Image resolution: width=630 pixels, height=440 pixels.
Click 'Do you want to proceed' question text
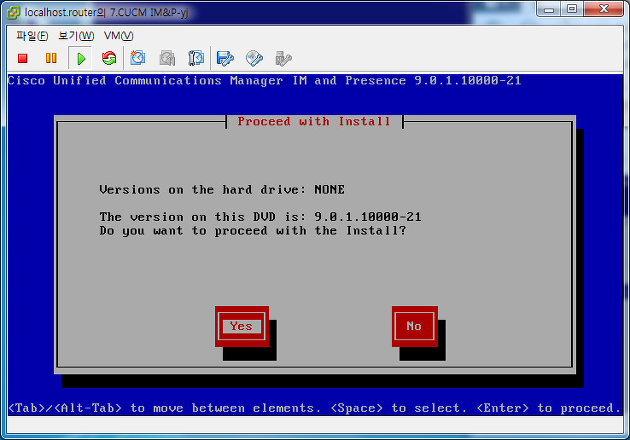click(253, 231)
